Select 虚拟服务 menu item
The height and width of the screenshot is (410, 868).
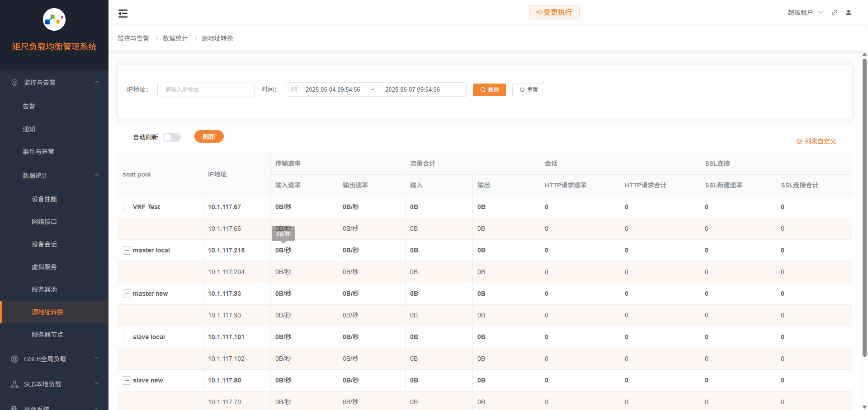pos(44,267)
